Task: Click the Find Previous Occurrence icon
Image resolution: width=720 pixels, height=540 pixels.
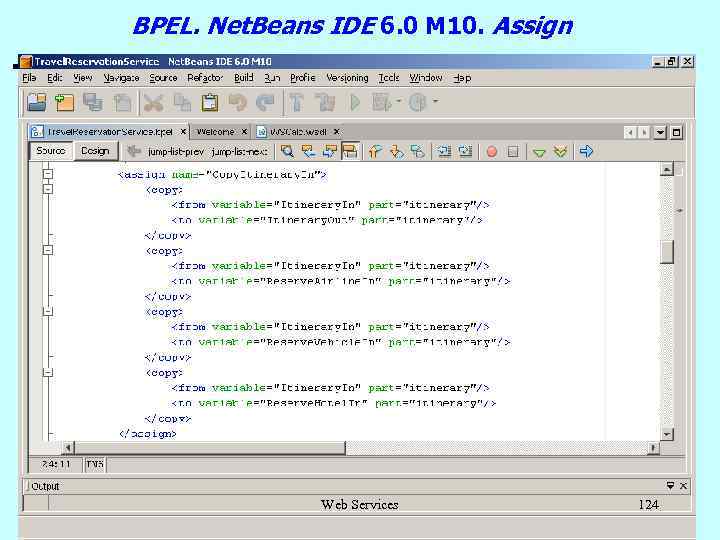Action: 308,151
